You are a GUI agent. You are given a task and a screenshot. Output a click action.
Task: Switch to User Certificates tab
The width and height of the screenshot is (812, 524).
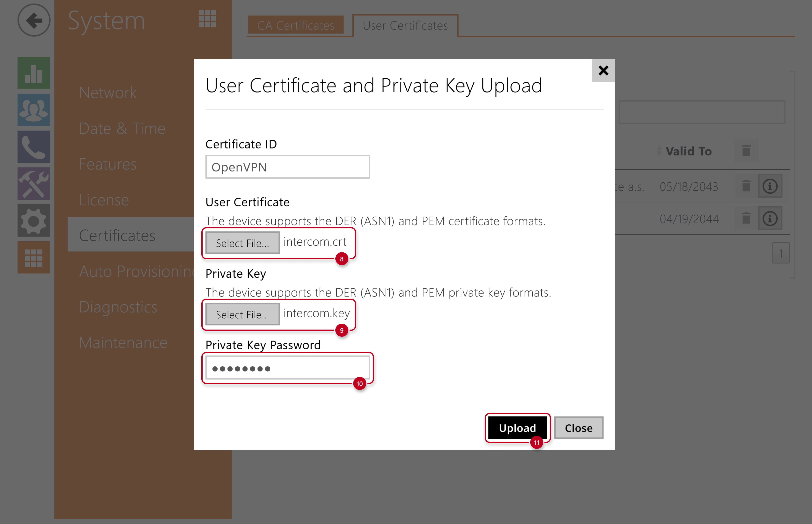405,25
